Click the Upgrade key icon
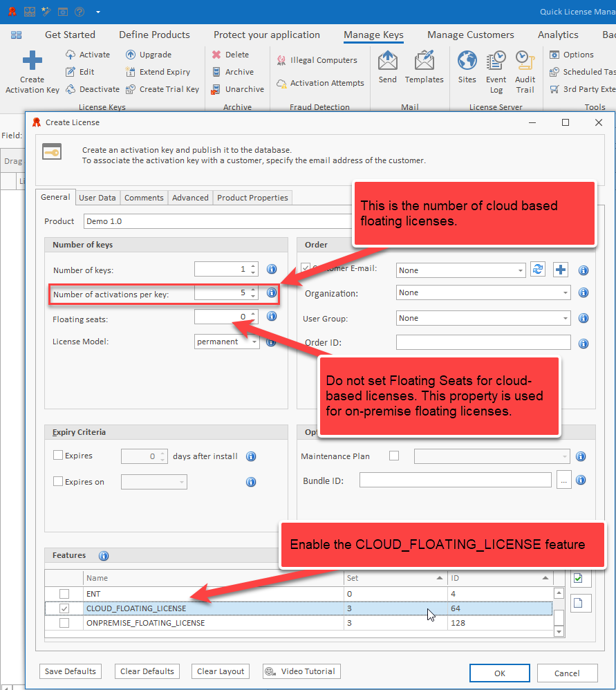Image resolution: width=616 pixels, height=690 pixels. [131, 55]
